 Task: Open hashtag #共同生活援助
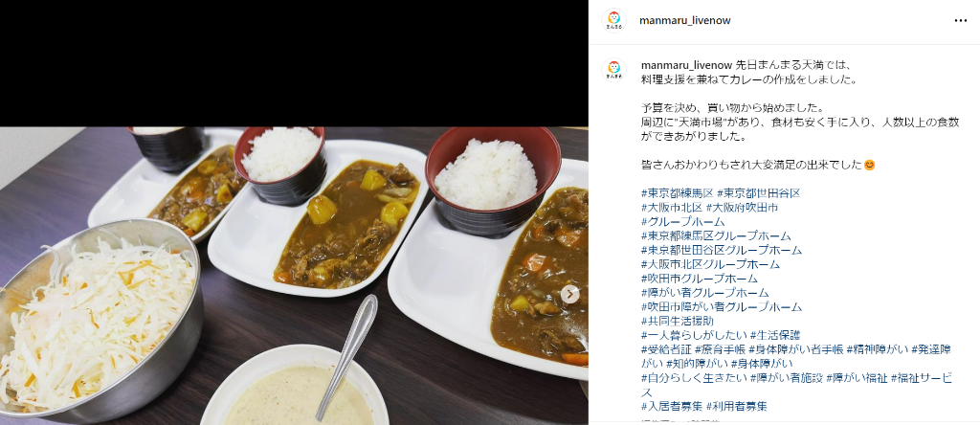(x=678, y=322)
